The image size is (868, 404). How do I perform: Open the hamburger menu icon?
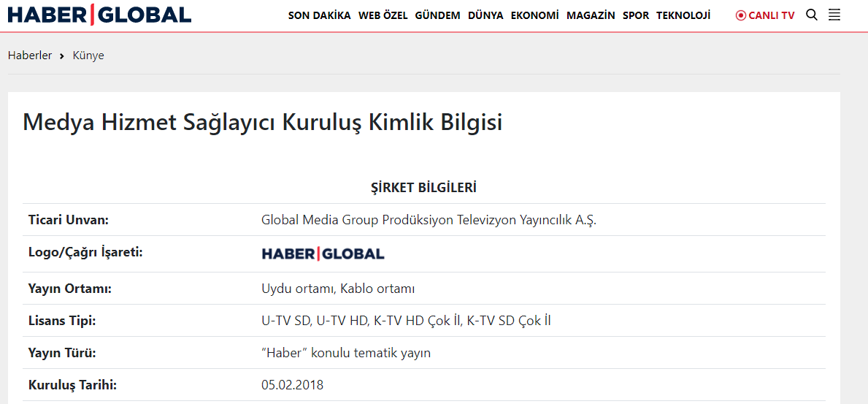(834, 15)
